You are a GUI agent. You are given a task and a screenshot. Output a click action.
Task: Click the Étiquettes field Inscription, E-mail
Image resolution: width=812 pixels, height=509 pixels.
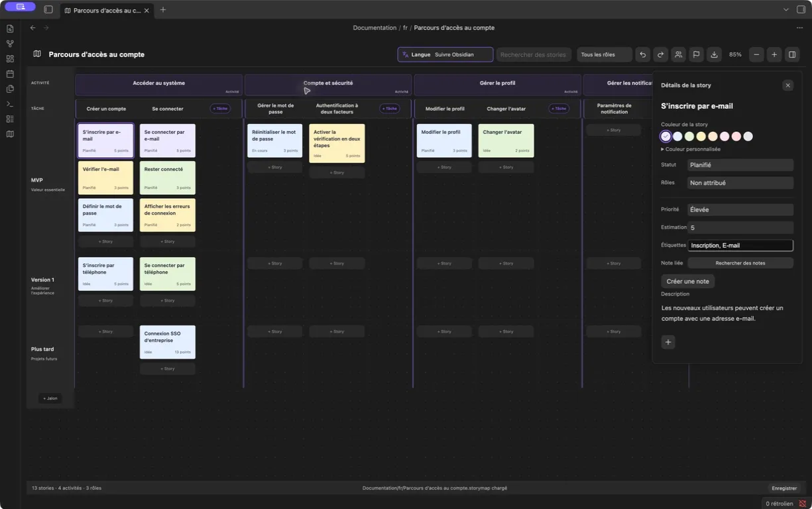740,245
